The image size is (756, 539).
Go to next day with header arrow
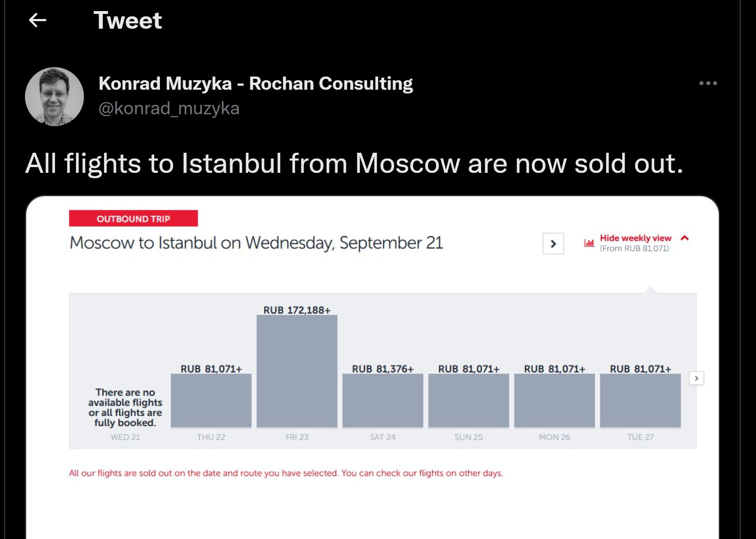pyautogui.click(x=553, y=244)
